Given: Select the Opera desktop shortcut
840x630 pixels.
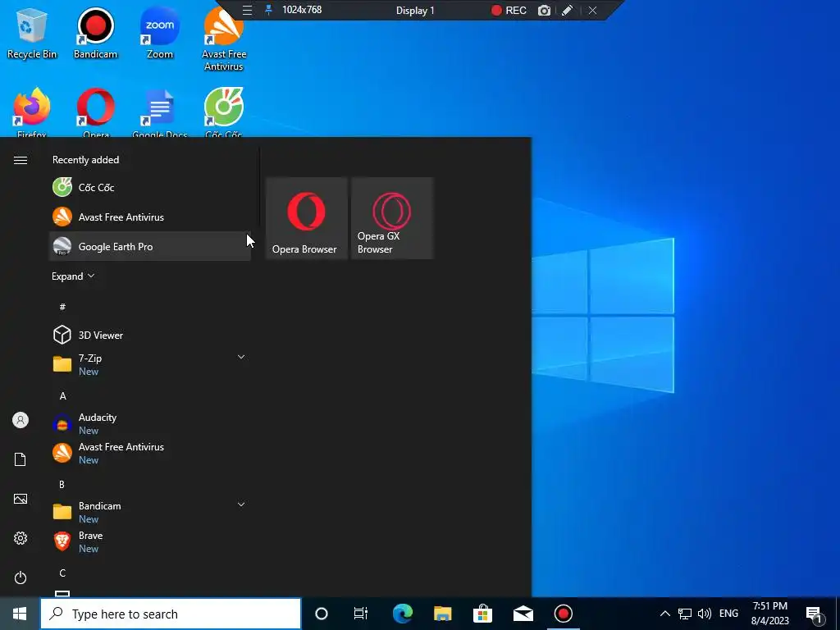Looking at the screenshot, I should [95, 112].
